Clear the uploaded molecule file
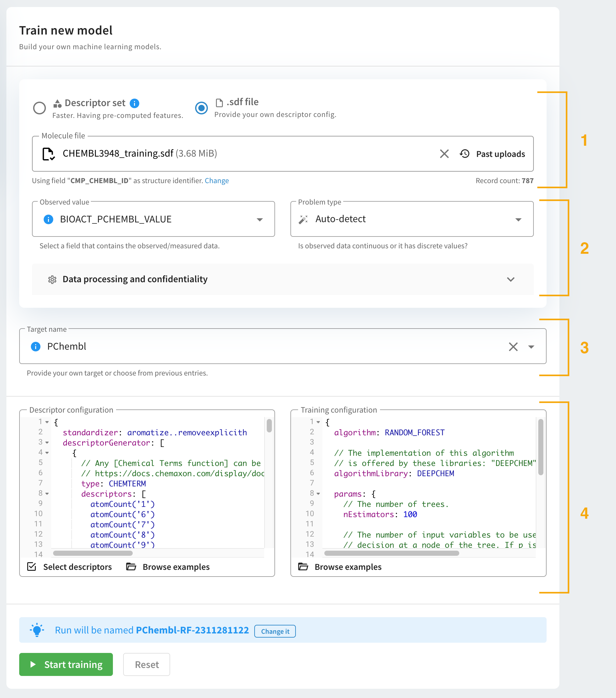This screenshot has height=698, width=616. (444, 154)
